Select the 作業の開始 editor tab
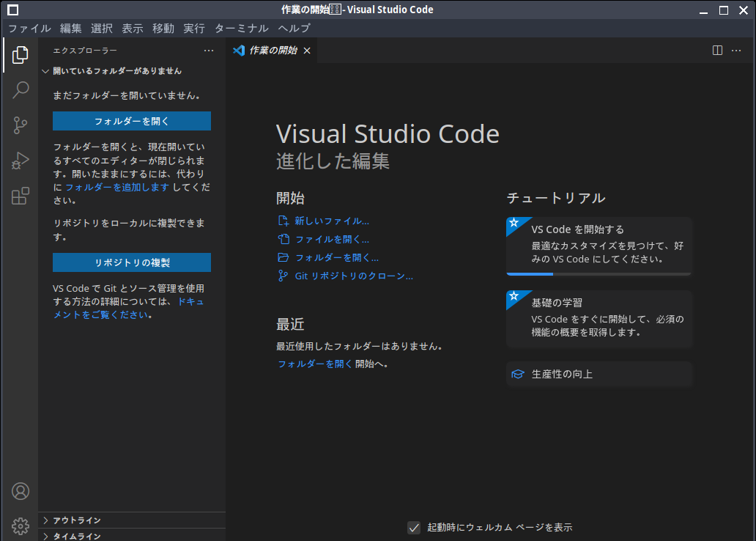 click(273, 50)
